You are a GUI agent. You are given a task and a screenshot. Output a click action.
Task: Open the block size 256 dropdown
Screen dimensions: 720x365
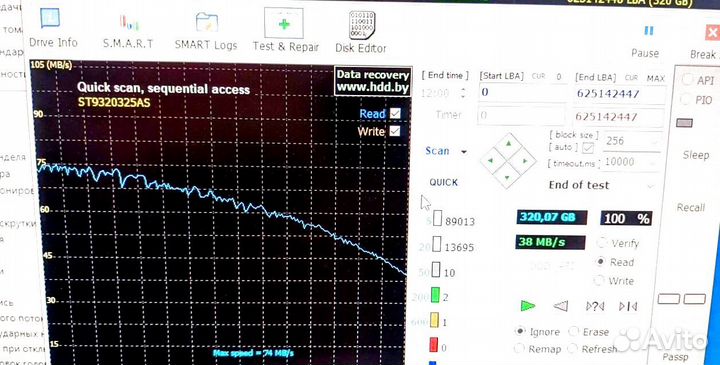click(x=632, y=141)
